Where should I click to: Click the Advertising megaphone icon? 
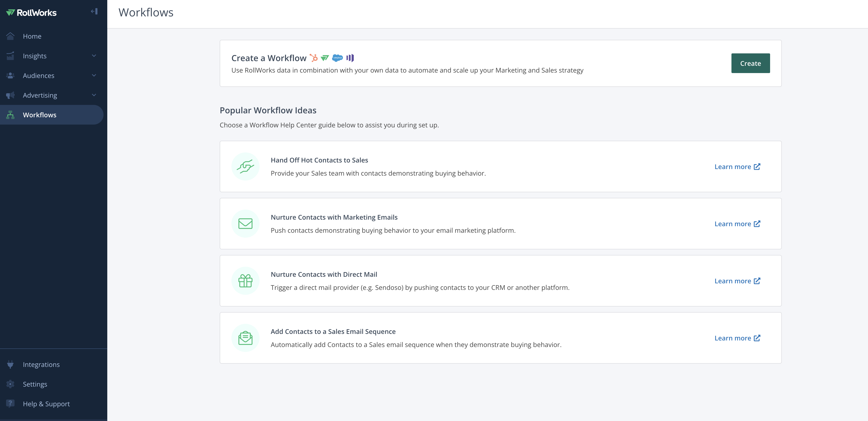[11, 95]
